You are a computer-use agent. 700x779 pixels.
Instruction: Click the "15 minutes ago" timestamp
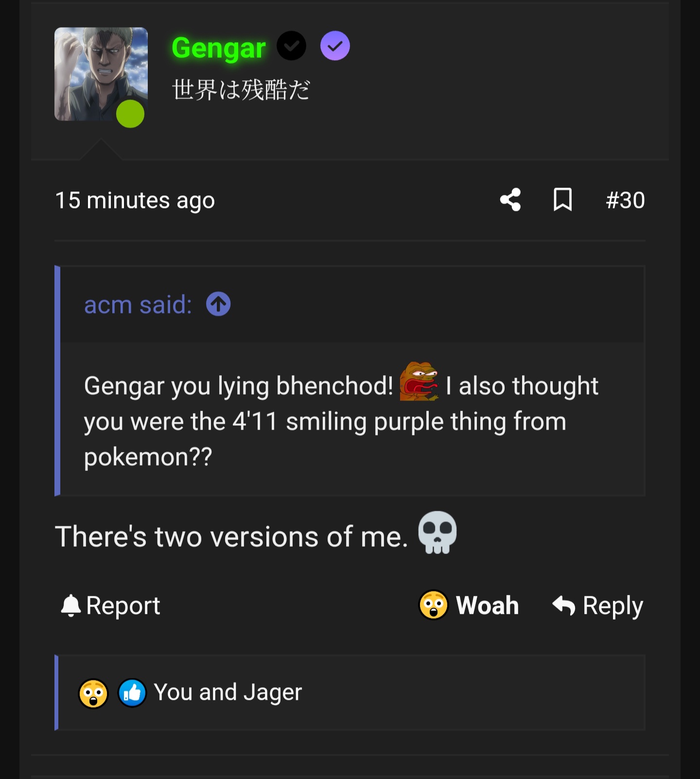(x=135, y=200)
